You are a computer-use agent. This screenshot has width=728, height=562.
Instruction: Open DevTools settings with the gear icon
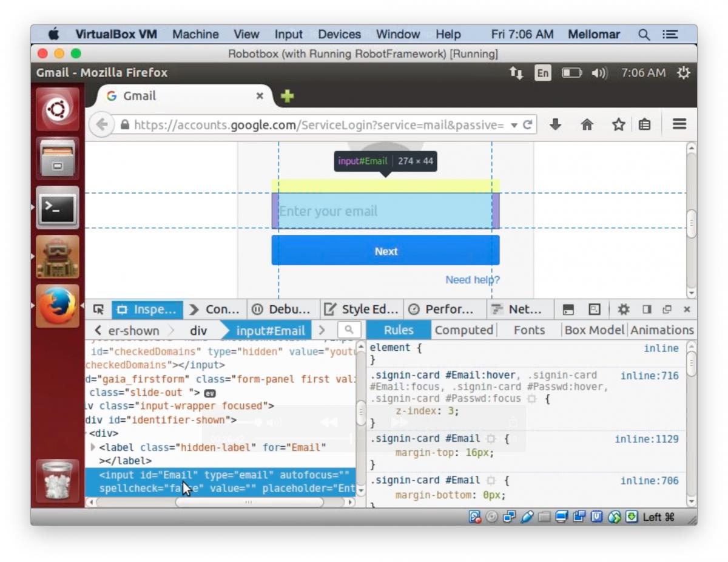click(624, 310)
